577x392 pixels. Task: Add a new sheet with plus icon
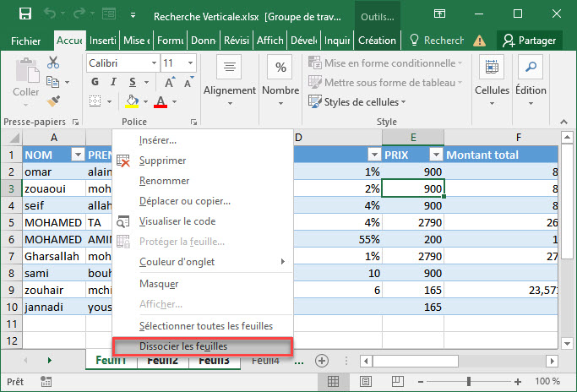point(322,361)
